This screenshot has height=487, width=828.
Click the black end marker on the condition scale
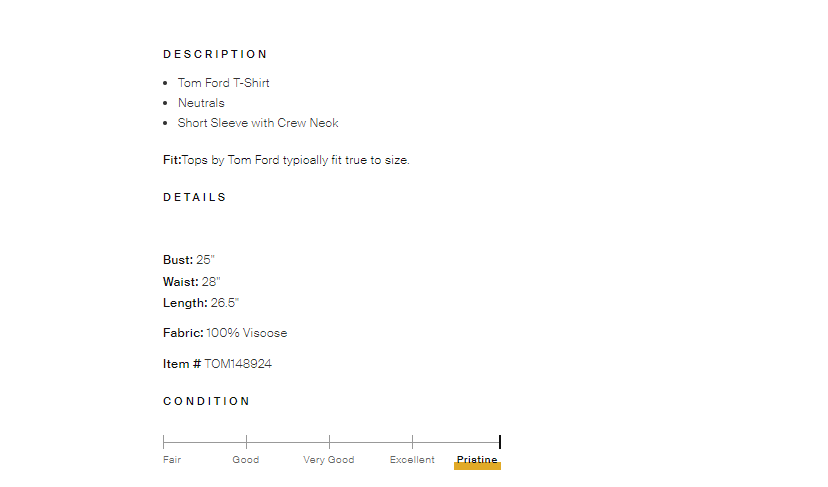pyautogui.click(x=499, y=442)
